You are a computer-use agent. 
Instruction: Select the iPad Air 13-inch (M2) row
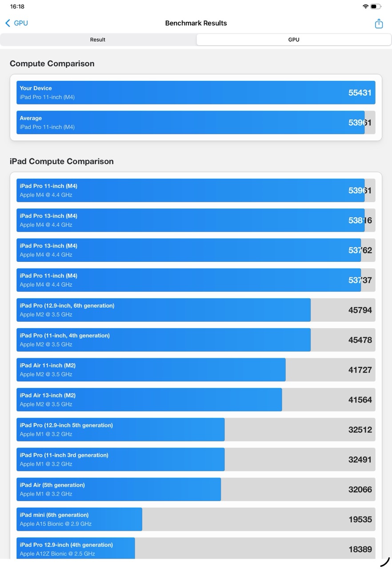(x=196, y=399)
